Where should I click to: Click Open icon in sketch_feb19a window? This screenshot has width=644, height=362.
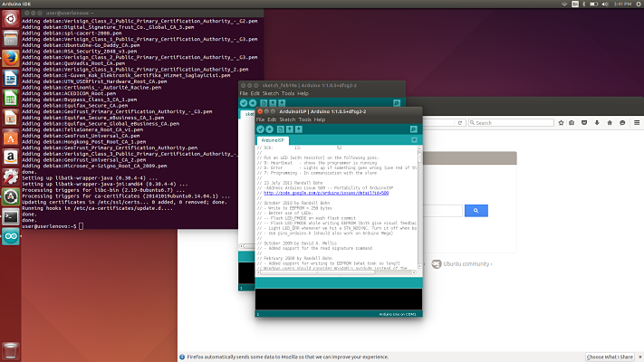coord(273,103)
